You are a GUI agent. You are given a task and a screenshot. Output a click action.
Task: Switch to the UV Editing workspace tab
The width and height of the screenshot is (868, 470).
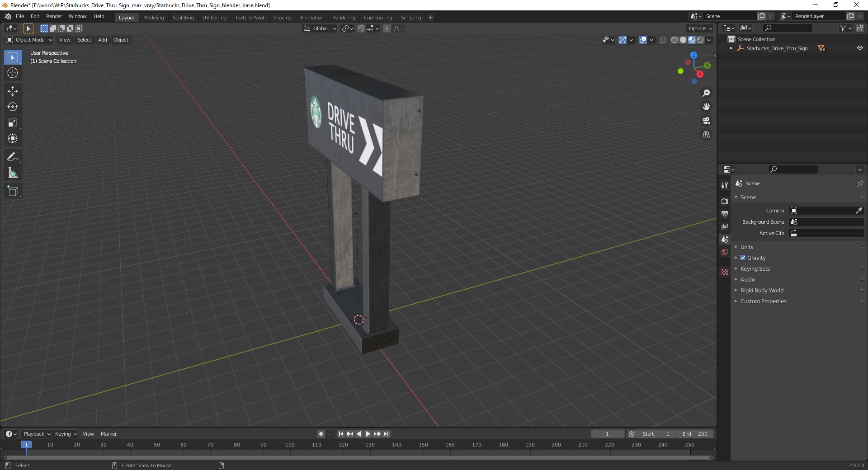pyautogui.click(x=214, y=18)
